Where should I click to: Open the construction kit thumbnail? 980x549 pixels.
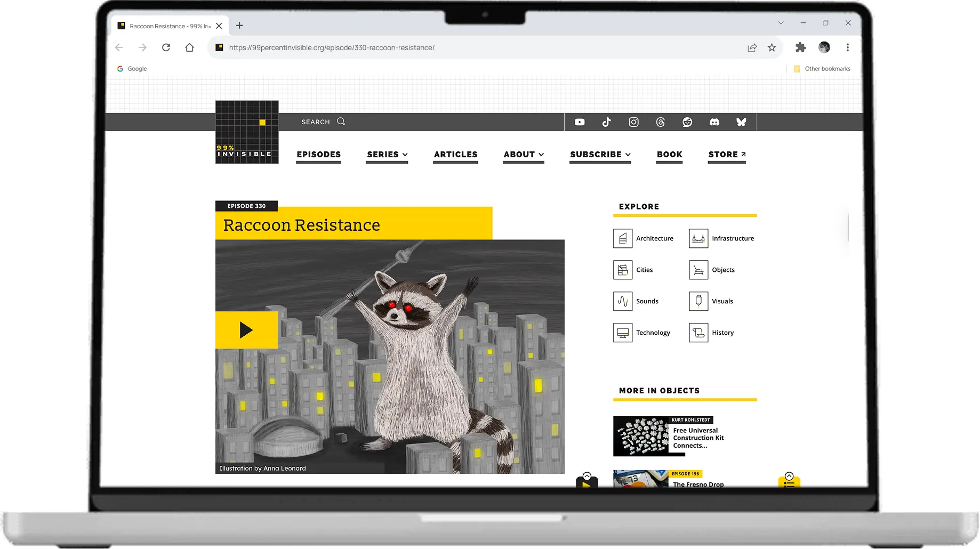point(640,437)
